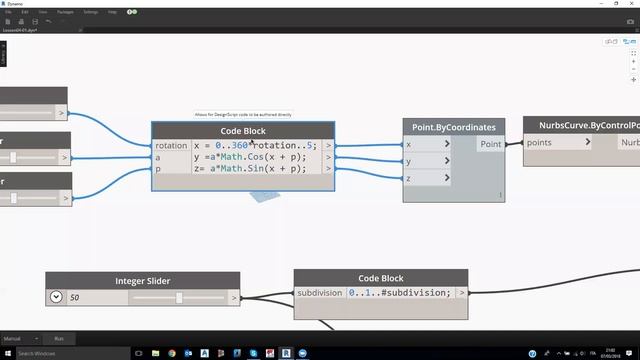Viewport: 640px width, 360px height.
Task: Click output port of the x code line
Action: (328, 145)
